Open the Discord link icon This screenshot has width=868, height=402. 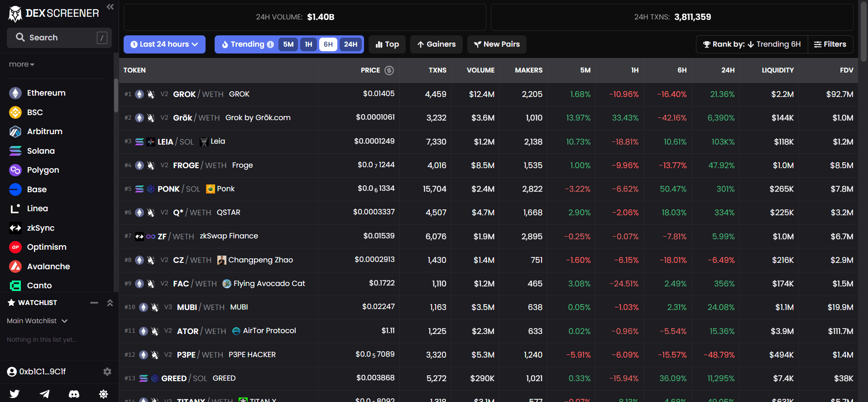click(74, 394)
